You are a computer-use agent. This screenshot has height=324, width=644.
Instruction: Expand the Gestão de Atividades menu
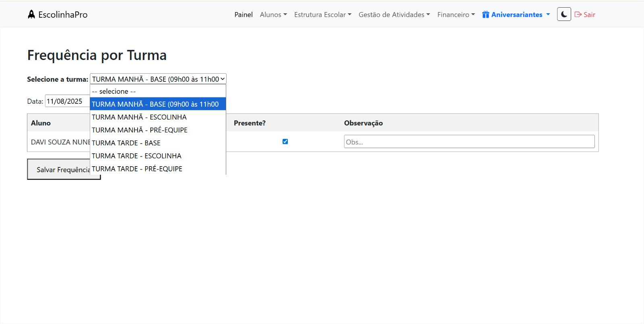(x=394, y=15)
